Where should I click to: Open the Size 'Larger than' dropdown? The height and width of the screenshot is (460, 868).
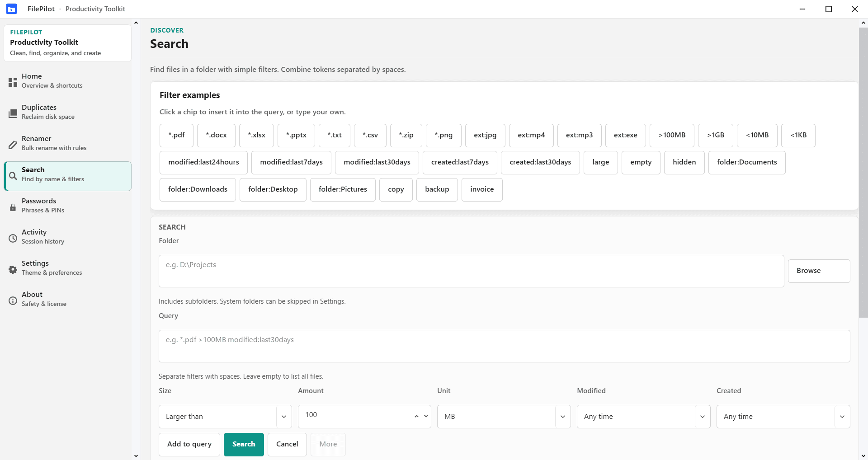tap(225, 417)
